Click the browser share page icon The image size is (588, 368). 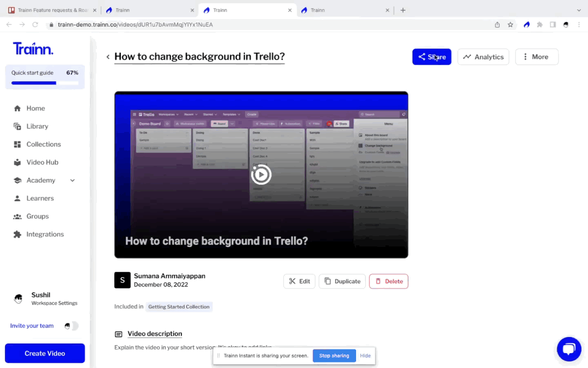pos(497,25)
